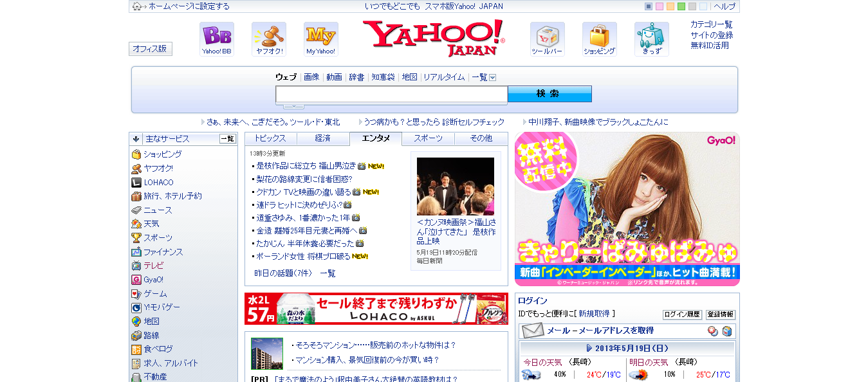The height and width of the screenshot is (382, 868).
Task: Click the GyaO! sidebar icon
Action: [136, 280]
